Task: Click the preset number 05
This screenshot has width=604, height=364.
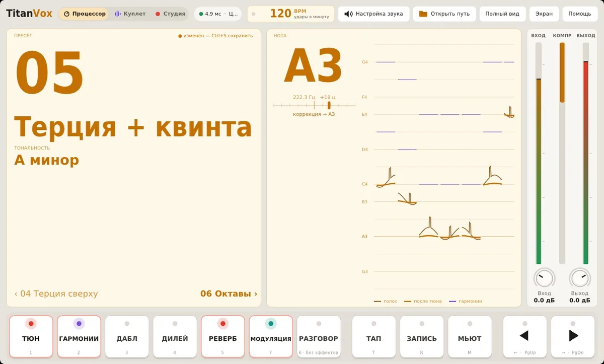Action: 50,72
